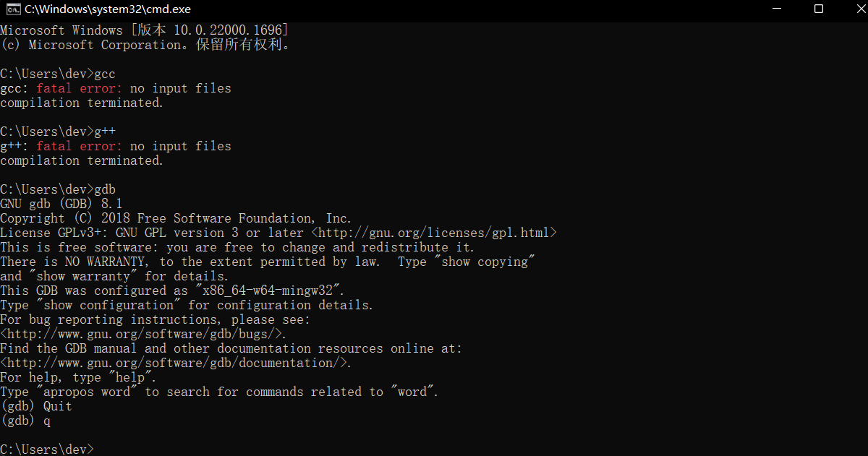
Task: Click the gdb bugs URL line
Action: 143,334
